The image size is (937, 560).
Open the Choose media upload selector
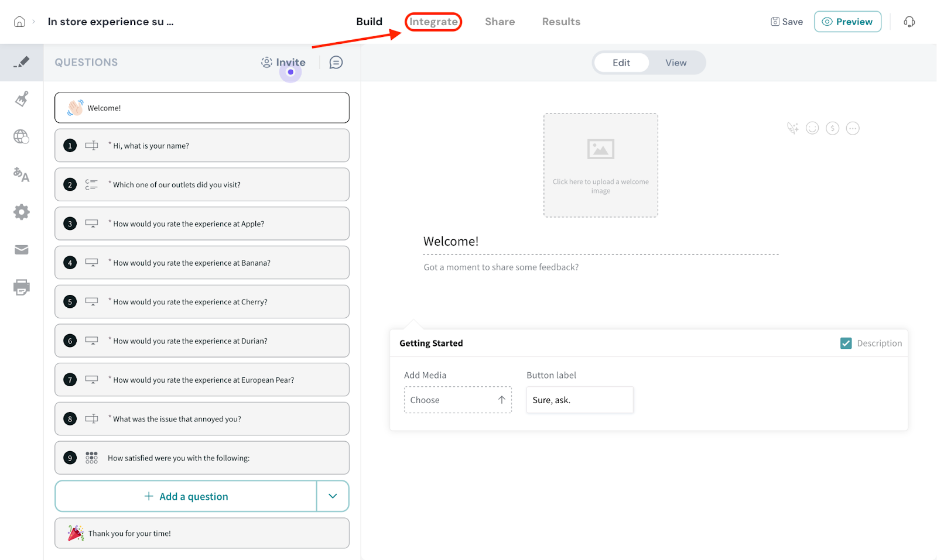[457, 400]
